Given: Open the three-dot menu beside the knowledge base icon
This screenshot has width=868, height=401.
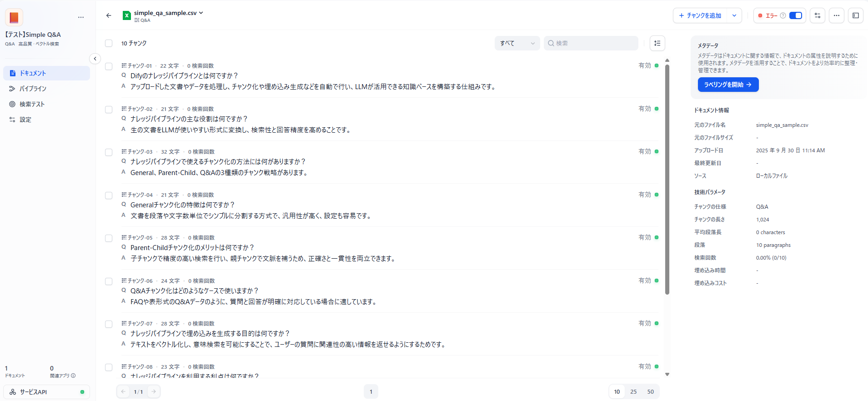Looking at the screenshot, I should [x=81, y=17].
